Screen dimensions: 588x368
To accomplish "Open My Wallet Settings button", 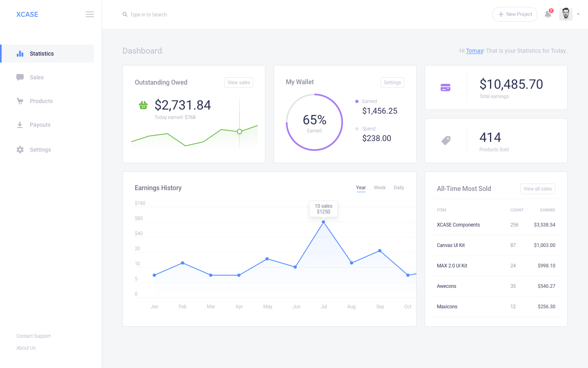I will click(x=392, y=83).
